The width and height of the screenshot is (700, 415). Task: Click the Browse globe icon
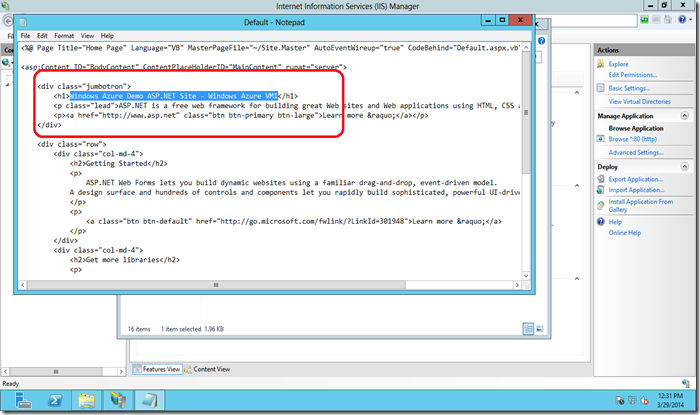point(600,139)
